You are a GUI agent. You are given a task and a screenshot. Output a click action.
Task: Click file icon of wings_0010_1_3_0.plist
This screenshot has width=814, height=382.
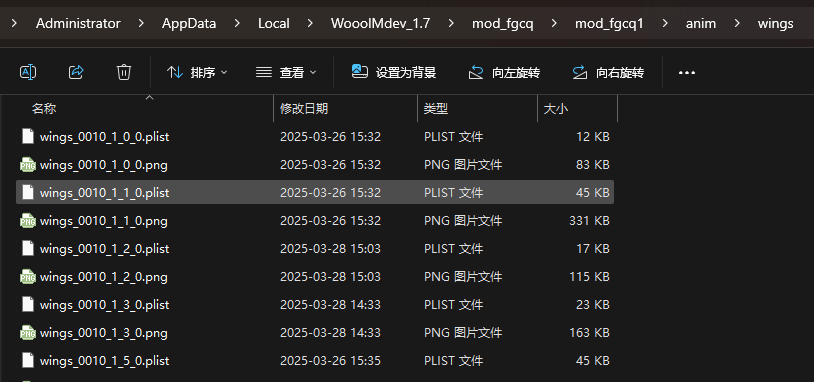click(x=28, y=305)
